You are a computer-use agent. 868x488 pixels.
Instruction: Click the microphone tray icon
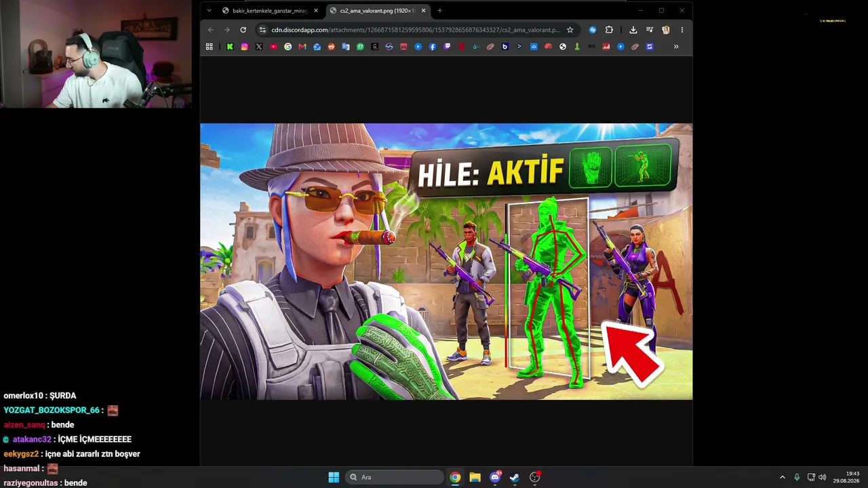click(797, 477)
